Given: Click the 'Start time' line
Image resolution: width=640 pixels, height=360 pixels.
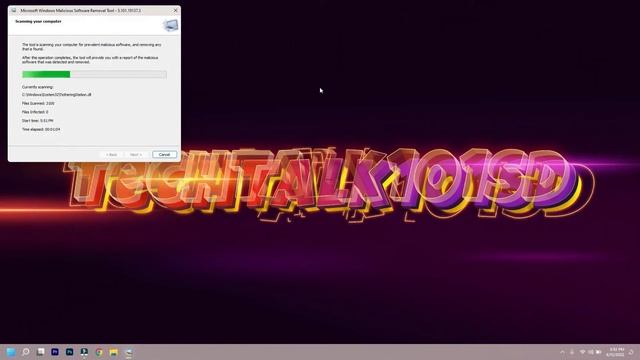Looking at the screenshot, I should coord(38,121).
